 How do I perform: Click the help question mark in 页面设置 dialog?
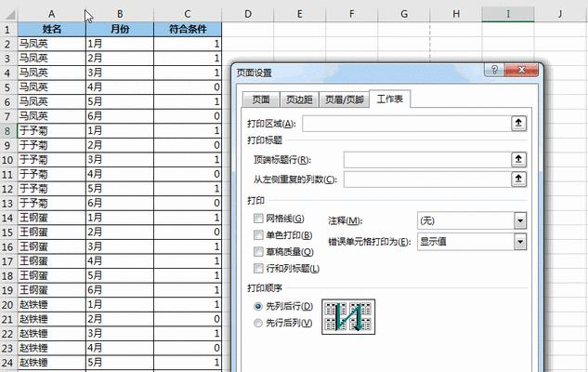[495, 71]
